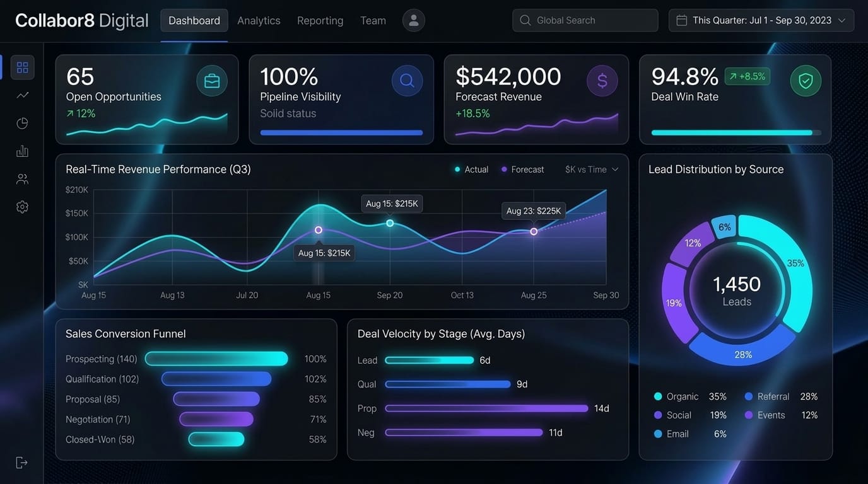
Task: Open the This Quarter date range dropdown
Action: point(761,20)
